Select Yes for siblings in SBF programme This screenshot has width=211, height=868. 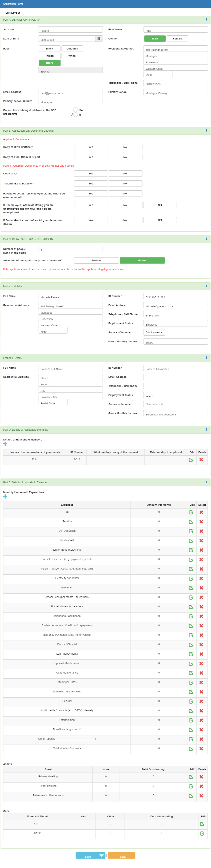(x=76, y=110)
